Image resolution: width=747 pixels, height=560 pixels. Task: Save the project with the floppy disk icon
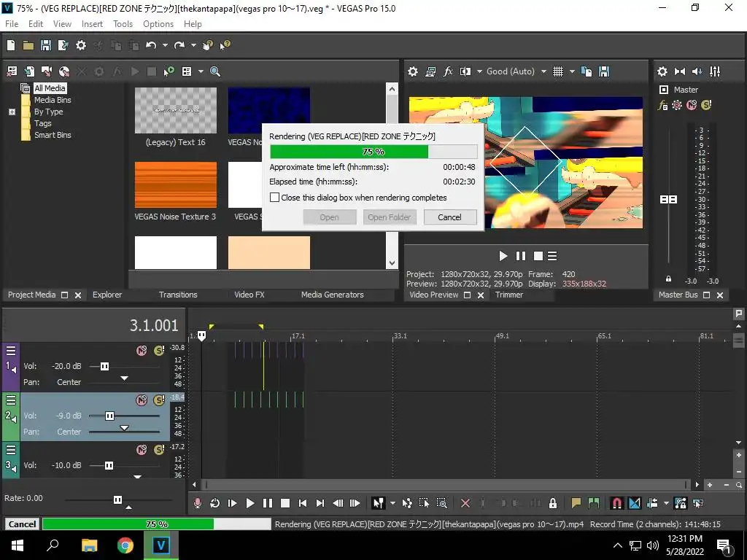(46, 45)
